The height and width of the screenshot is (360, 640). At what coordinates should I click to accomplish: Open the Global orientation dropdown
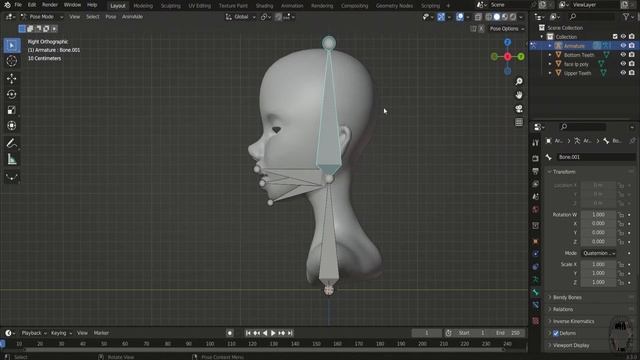(240, 17)
